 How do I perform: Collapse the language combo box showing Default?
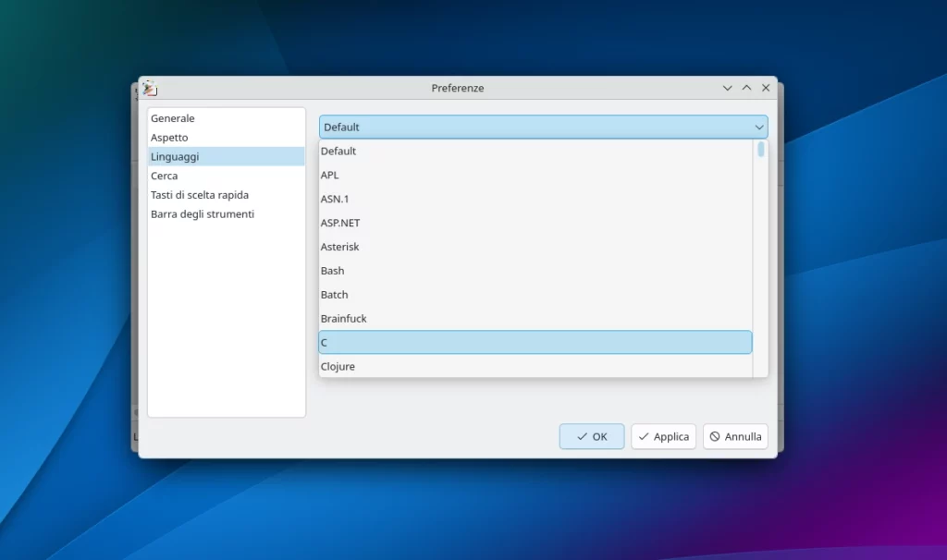click(544, 127)
